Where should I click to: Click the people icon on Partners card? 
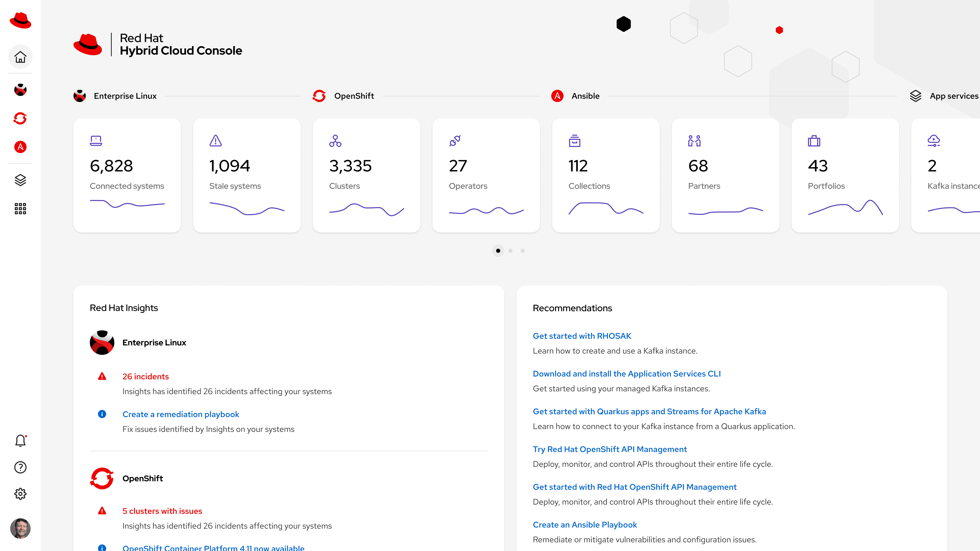click(x=694, y=141)
